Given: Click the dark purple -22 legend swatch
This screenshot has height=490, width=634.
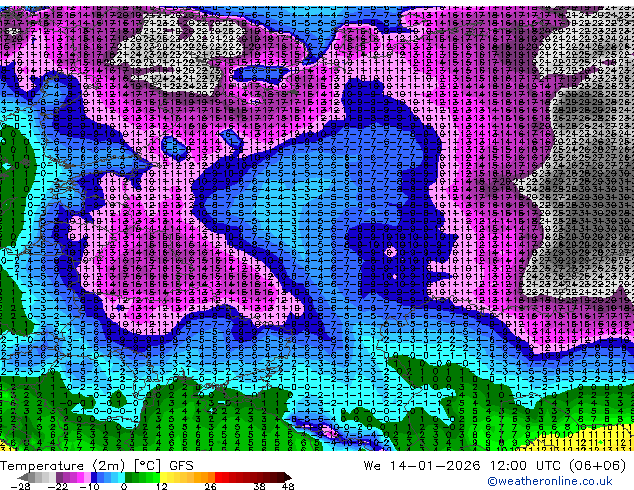Looking at the screenshot, I should click(59, 477).
